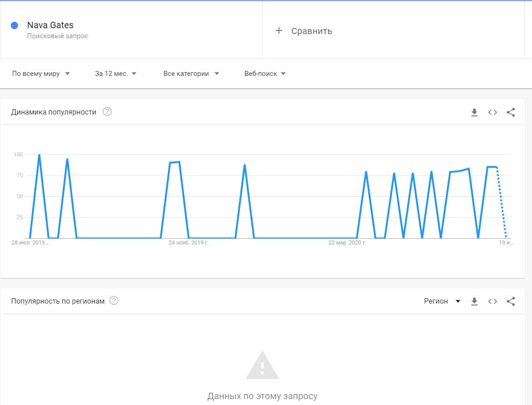This screenshot has height=405, width=532.
Task: Open the Веб-поиск search type dropdown
Action: tap(265, 74)
